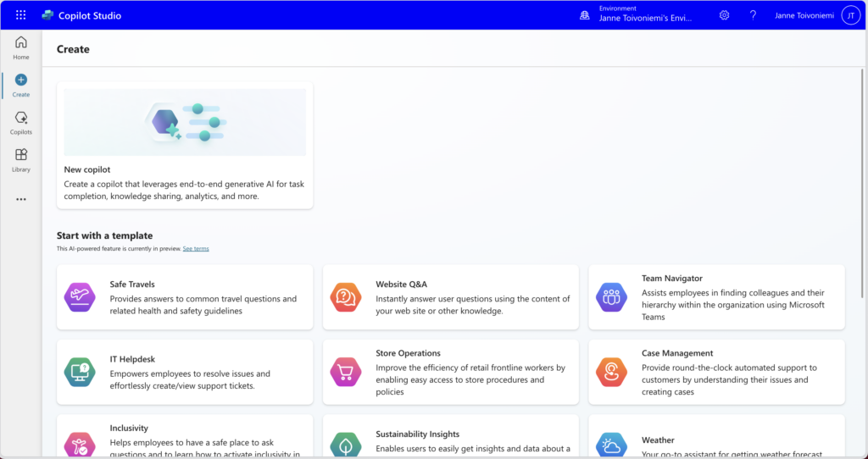Click the Safe Travels airplane icon

tap(80, 297)
